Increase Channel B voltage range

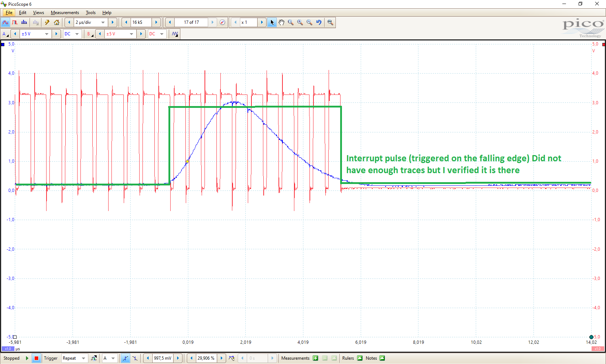coord(141,34)
